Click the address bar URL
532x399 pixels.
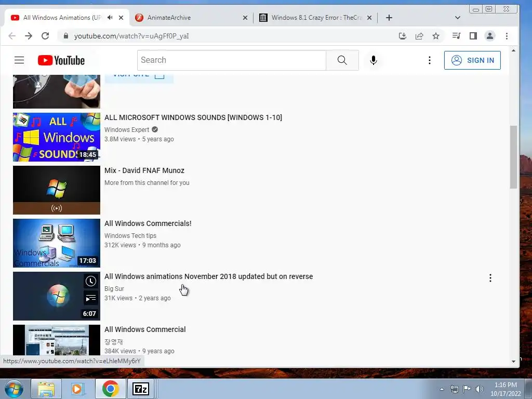pyautogui.click(x=131, y=36)
